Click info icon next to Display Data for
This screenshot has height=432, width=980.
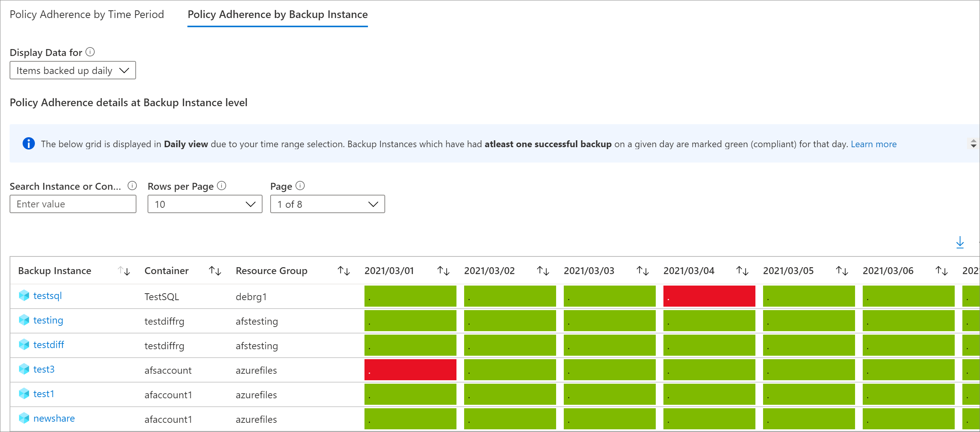(x=90, y=52)
